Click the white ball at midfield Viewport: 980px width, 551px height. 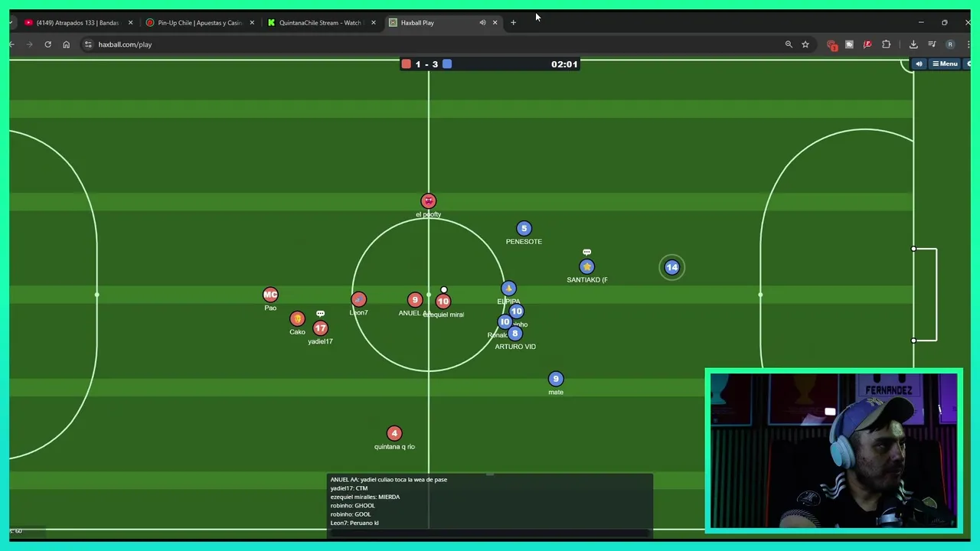point(443,290)
